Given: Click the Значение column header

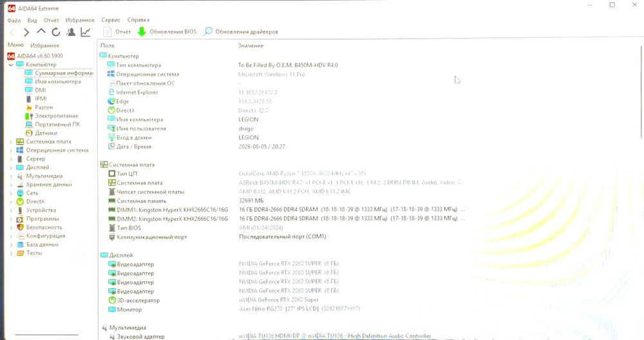Looking at the screenshot, I should point(251,46).
